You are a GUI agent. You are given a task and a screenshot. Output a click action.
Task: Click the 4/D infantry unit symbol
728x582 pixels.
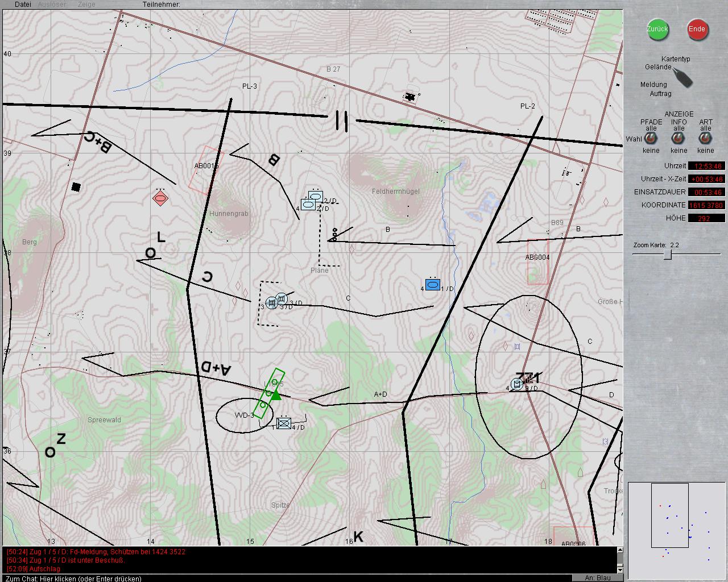point(284,423)
